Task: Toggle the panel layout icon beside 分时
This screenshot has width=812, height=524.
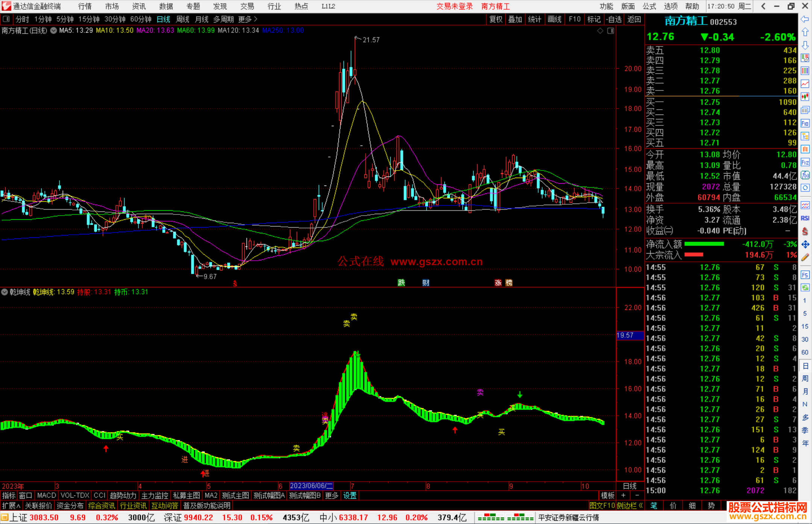Action: [x=6, y=19]
